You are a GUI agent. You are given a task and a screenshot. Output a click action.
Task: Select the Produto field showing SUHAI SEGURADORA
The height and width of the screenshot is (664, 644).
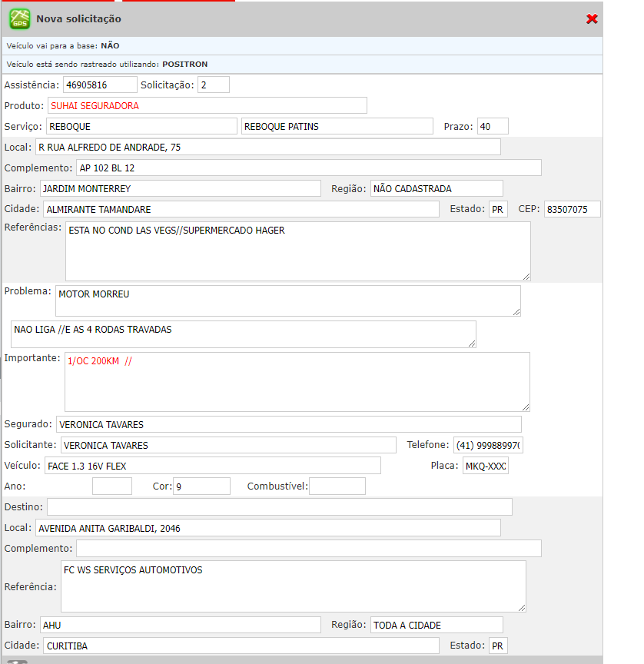(207, 105)
